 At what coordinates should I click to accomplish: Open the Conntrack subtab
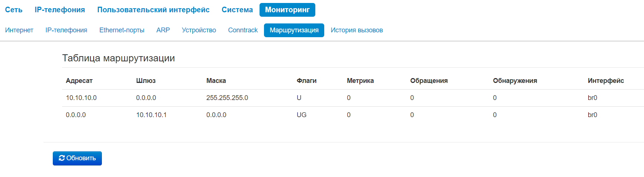coord(243,30)
